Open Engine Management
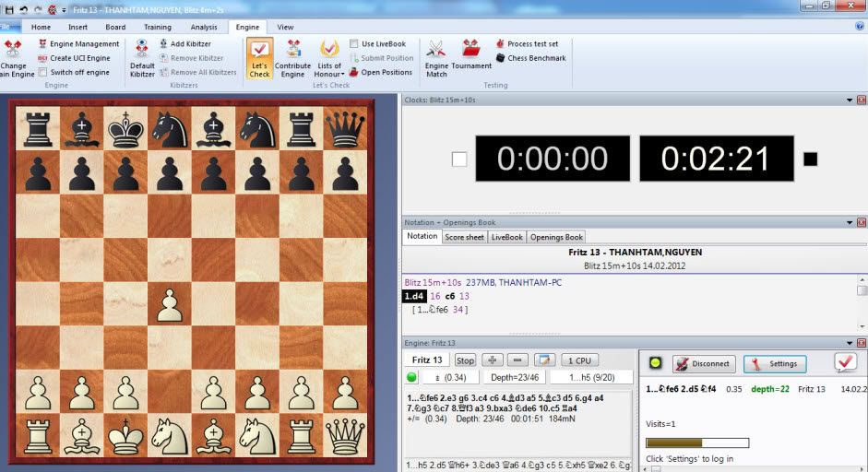Viewport: 868px width, 472px height. 78,43
